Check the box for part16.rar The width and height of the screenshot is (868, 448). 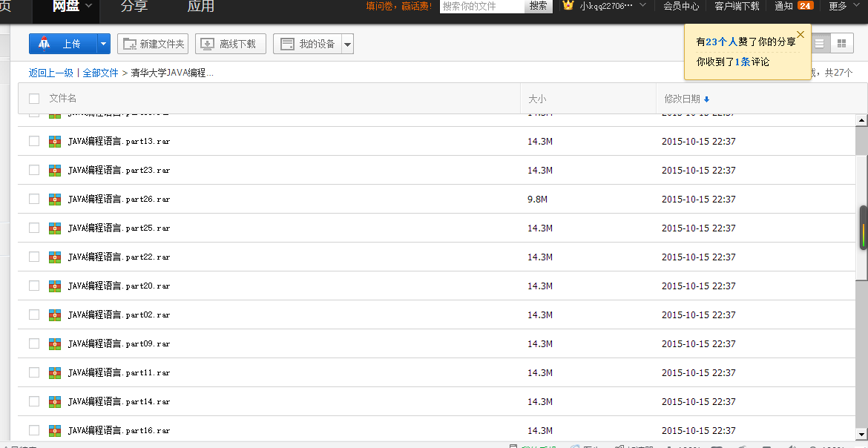(x=34, y=430)
